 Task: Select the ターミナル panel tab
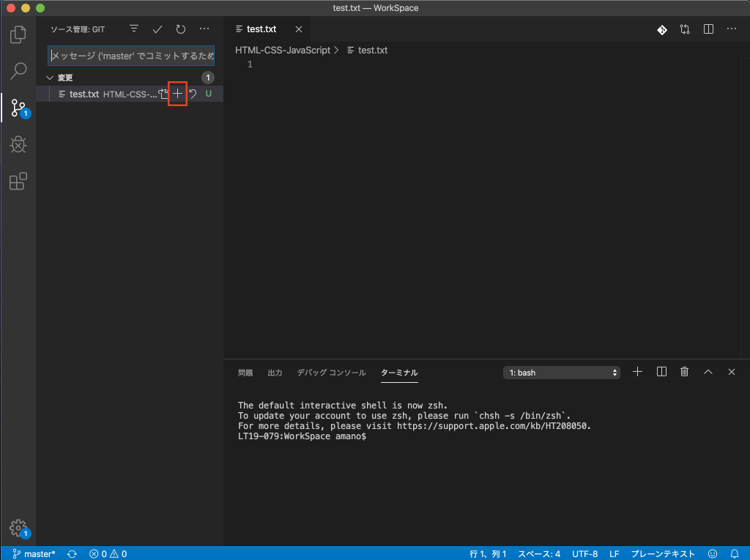399,373
